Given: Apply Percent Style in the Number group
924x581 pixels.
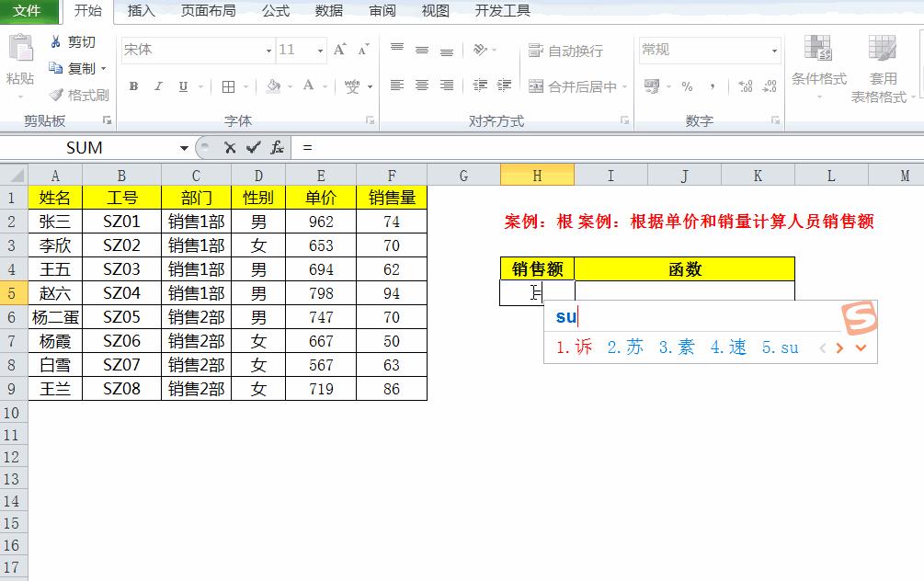Looking at the screenshot, I should pos(686,85).
